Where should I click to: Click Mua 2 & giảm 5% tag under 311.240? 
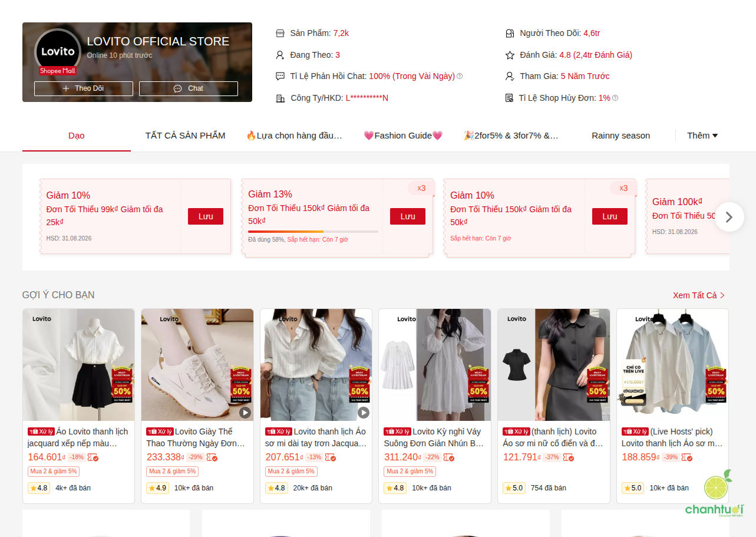(x=410, y=472)
